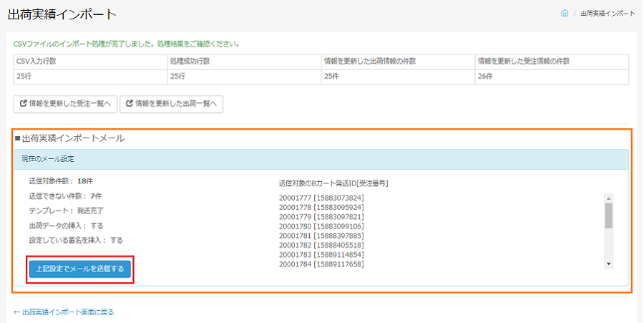
Task: Click the 現在のメール設定 panel header
Action: coord(321,159)
